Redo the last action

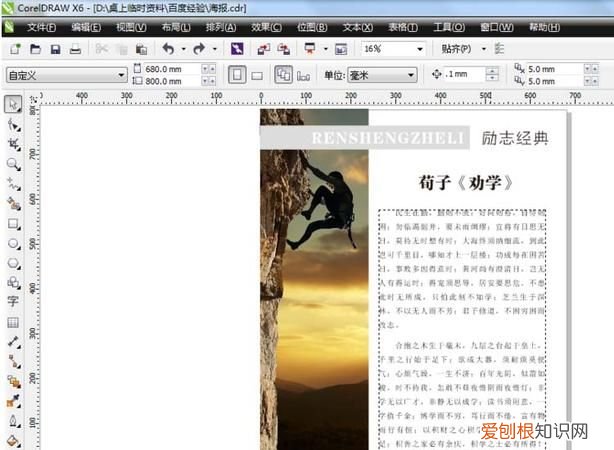(199, 49)
